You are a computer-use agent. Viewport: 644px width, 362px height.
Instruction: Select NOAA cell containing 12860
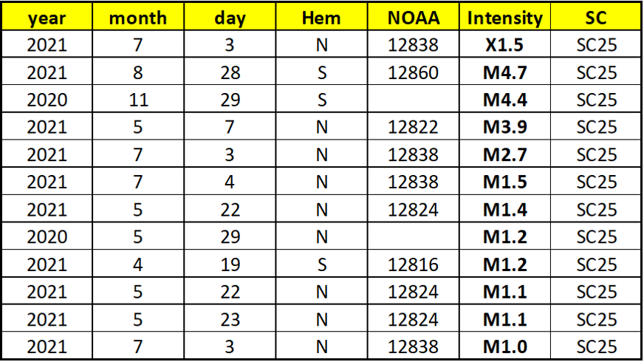tap(413, 72)
